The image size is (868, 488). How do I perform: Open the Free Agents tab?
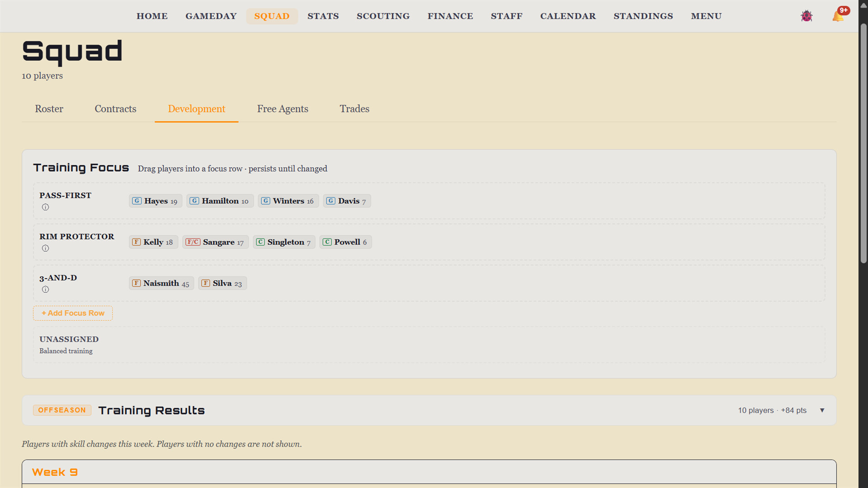[283, 109]
